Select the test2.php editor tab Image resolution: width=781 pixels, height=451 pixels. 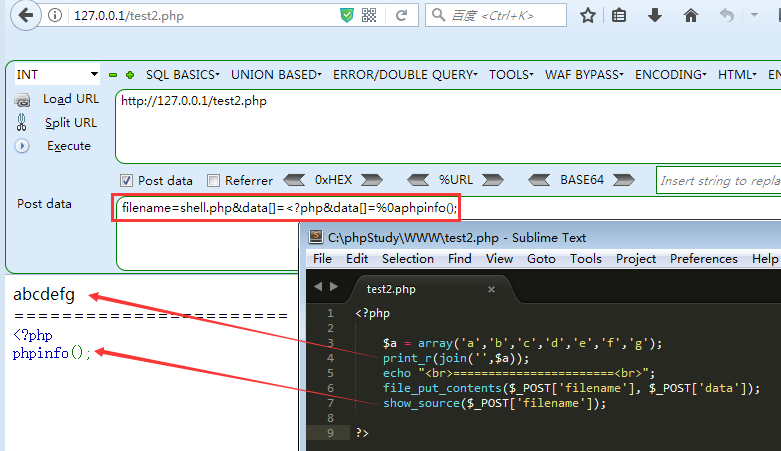tap(391, 289)
